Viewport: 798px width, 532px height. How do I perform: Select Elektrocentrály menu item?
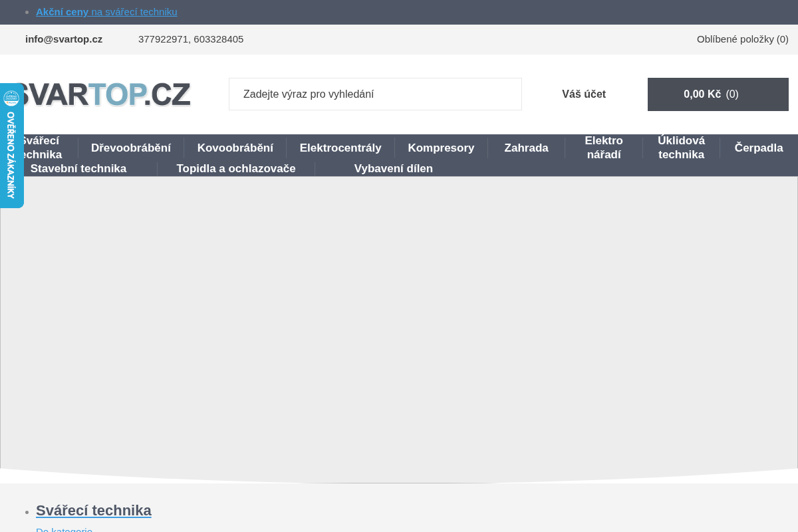(340, 148)
